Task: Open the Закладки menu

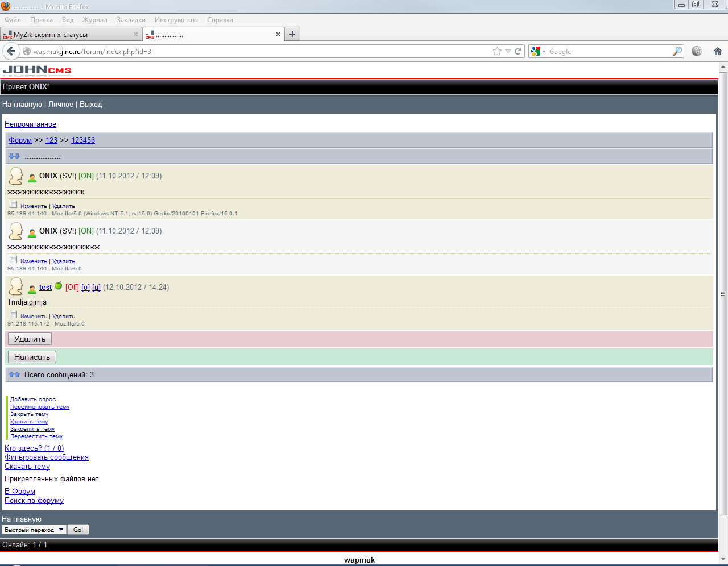Action: (131, 20)
